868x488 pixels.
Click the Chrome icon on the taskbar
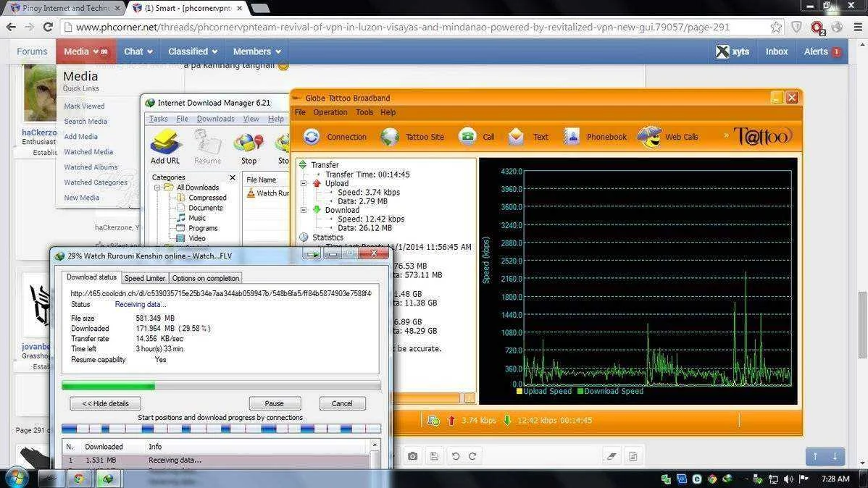[x=78, y=479]
